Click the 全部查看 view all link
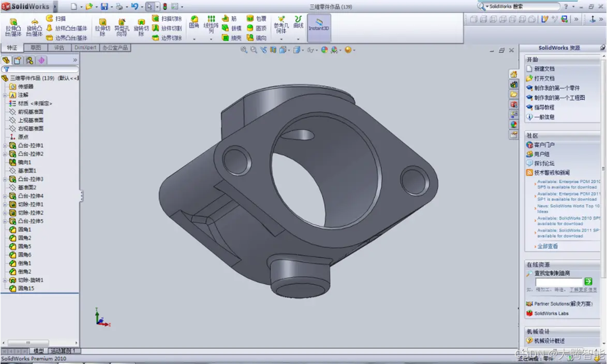 (547, 247)
